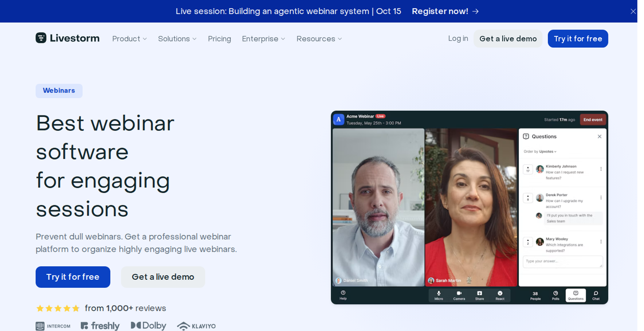The height and width of the screenshot is (331, 644).
Task: Open options menu for Kimberly Johnson's question
Action: coord(601,169)
